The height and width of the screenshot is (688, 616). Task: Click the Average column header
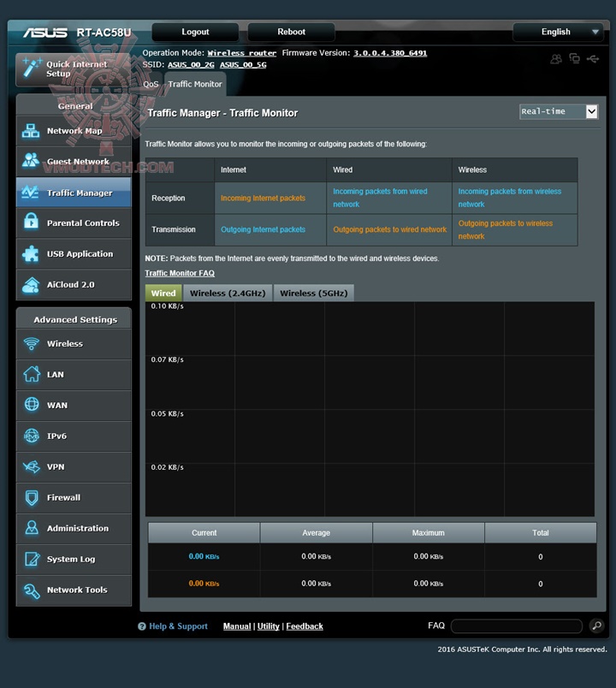point(316,532)
